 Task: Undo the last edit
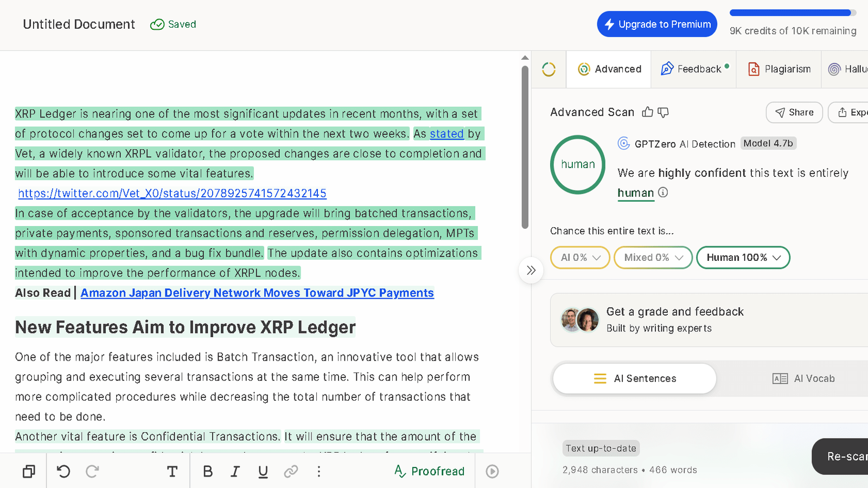coord(63,471)
